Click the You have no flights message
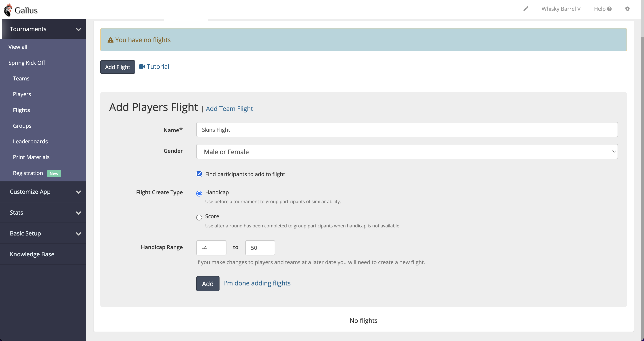 point(143,40)
